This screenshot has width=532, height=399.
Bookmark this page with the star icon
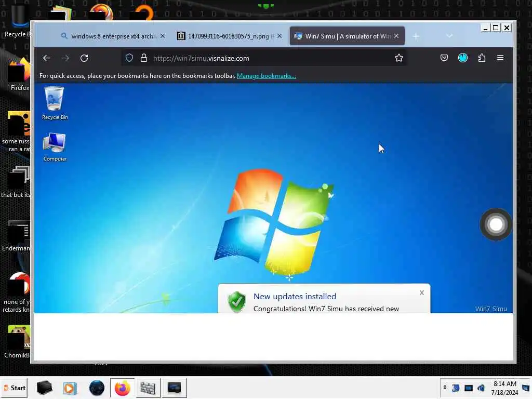[x=399, y=58]
